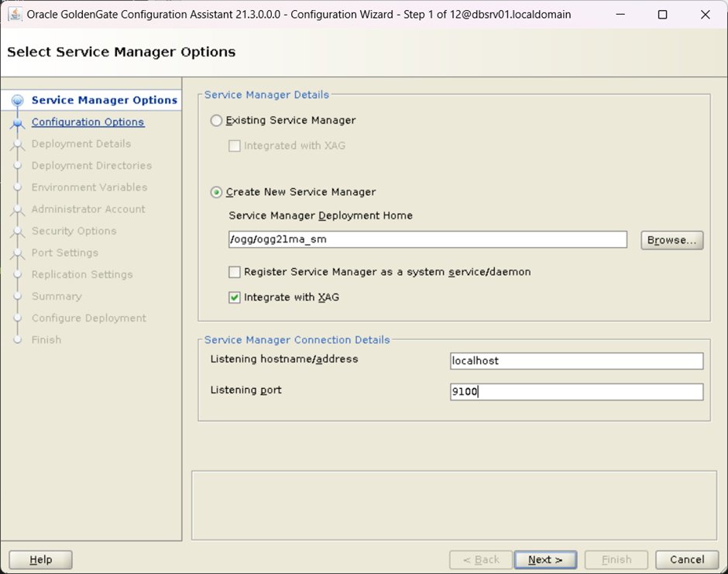Click the greyed-out Finish button

pyautogui.click(x=616, y=559)
